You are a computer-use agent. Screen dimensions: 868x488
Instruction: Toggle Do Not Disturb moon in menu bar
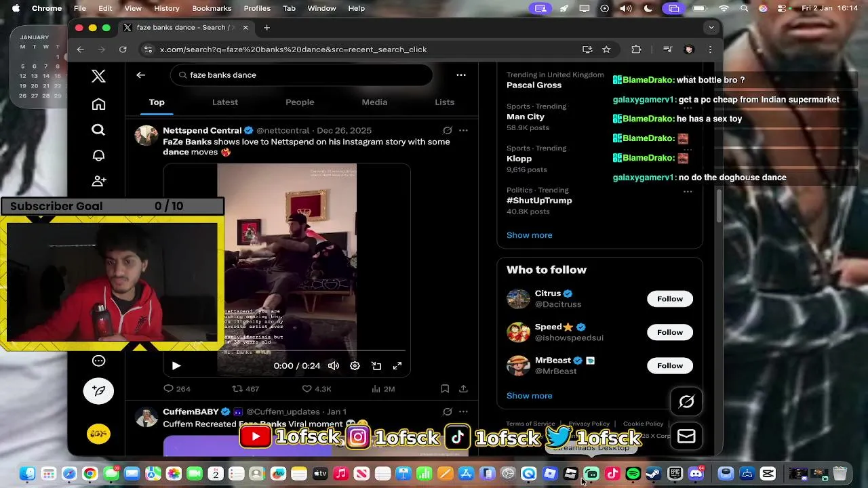point(648,8)
